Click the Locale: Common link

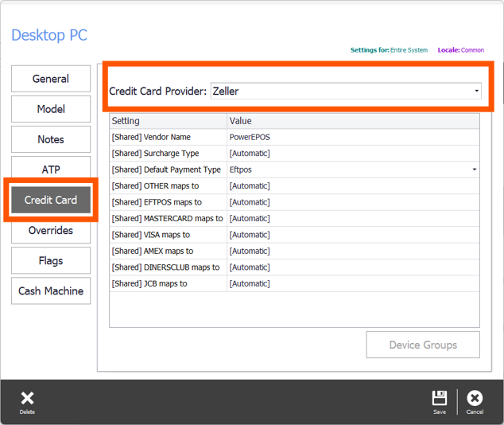tap(460, 50)
